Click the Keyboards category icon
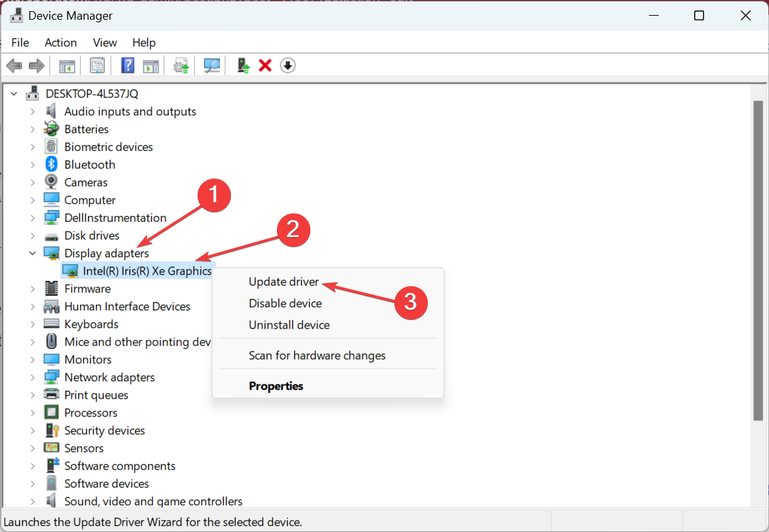 [x=51, y=323]
